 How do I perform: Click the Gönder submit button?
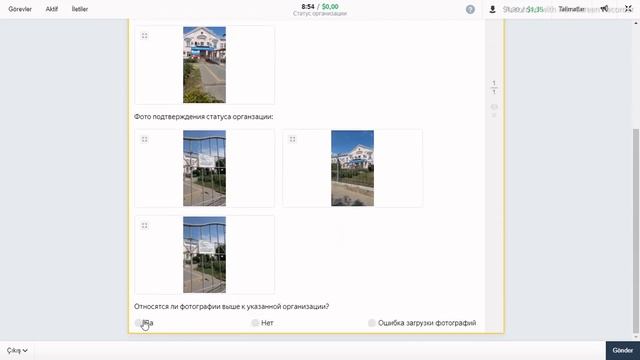pos(623,350)
